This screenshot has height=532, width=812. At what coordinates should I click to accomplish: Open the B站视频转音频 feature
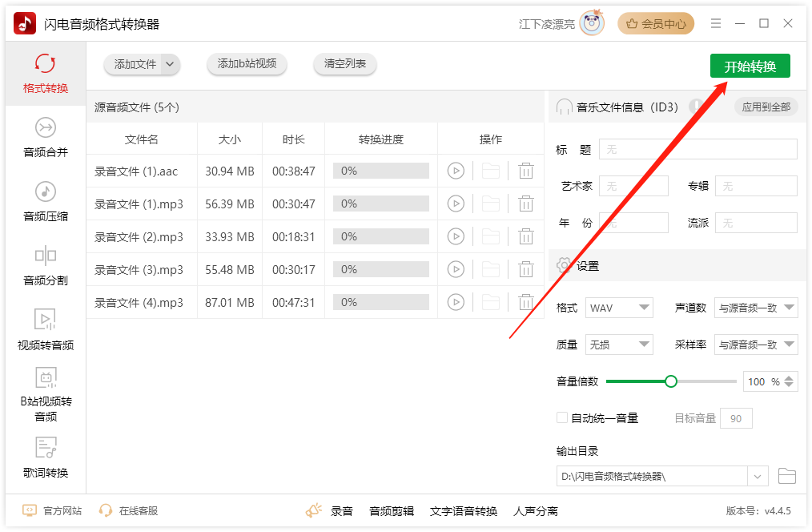point(46,393)
